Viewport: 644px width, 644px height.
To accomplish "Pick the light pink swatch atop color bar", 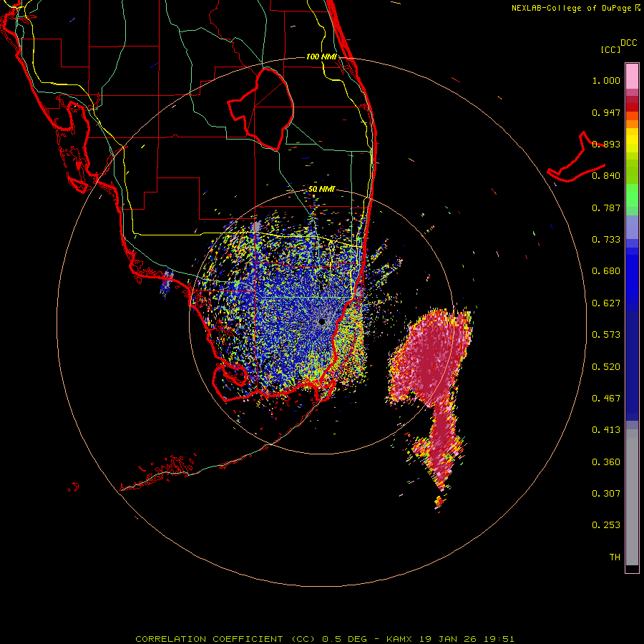I will click(632, 77).
